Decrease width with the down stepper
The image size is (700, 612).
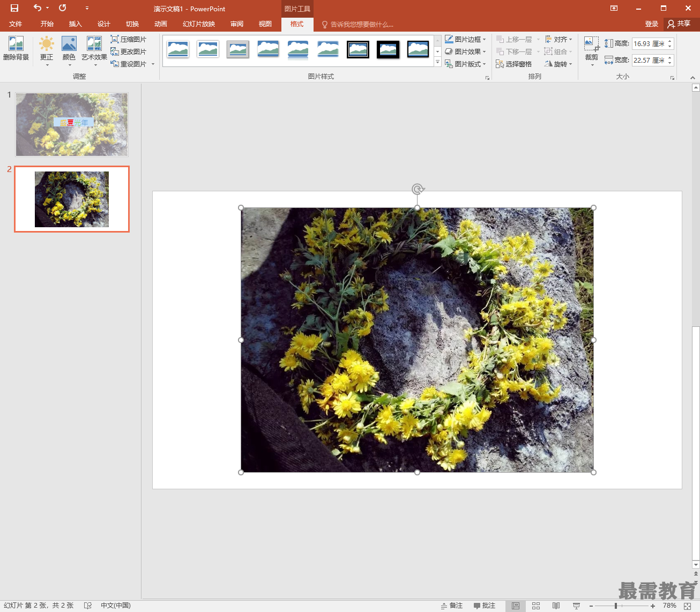(670, 63)
